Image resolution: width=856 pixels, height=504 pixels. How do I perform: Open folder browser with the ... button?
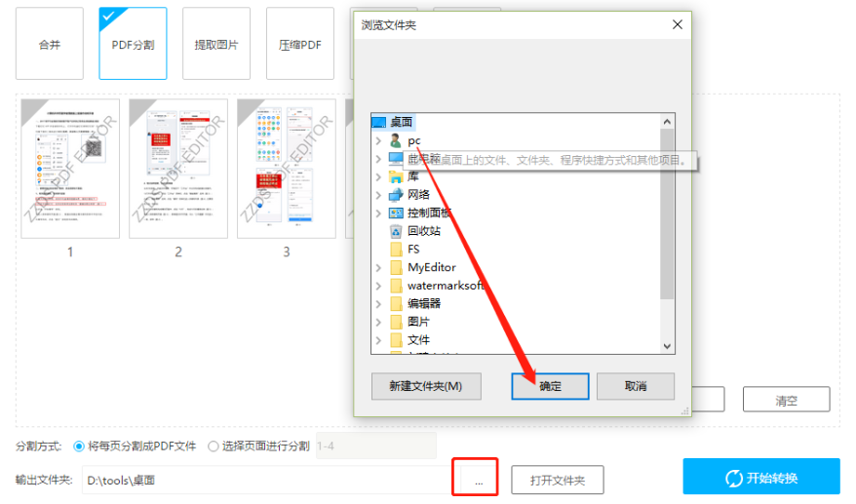[479, 481]
